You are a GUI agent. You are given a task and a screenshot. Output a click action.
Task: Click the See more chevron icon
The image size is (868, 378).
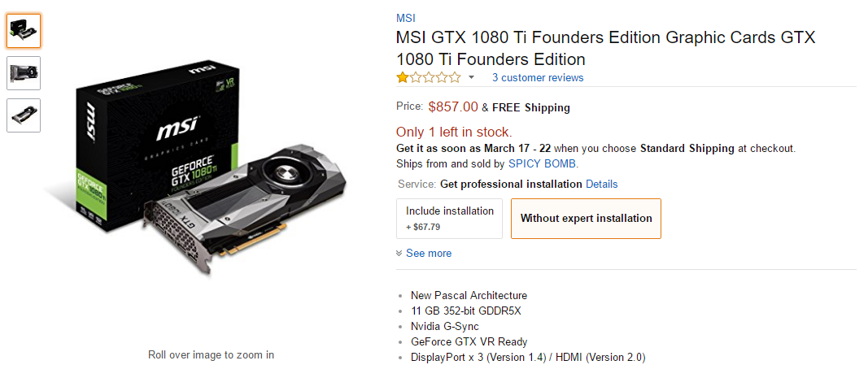pyautogui.click(x=399, y=254)
